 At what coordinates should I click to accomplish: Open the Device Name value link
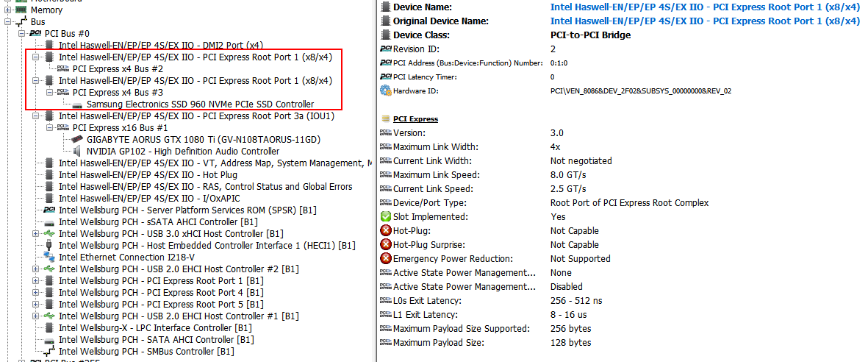coord(705,7)
